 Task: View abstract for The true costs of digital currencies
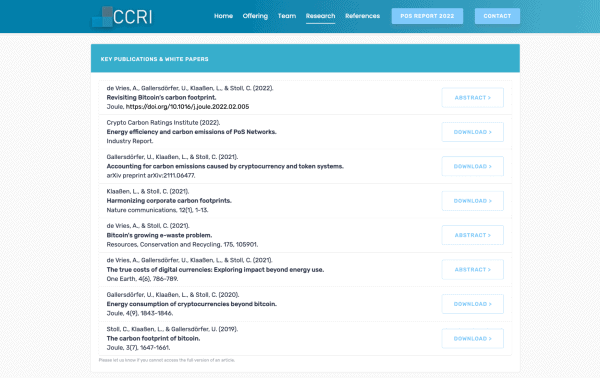pos(473,270)
